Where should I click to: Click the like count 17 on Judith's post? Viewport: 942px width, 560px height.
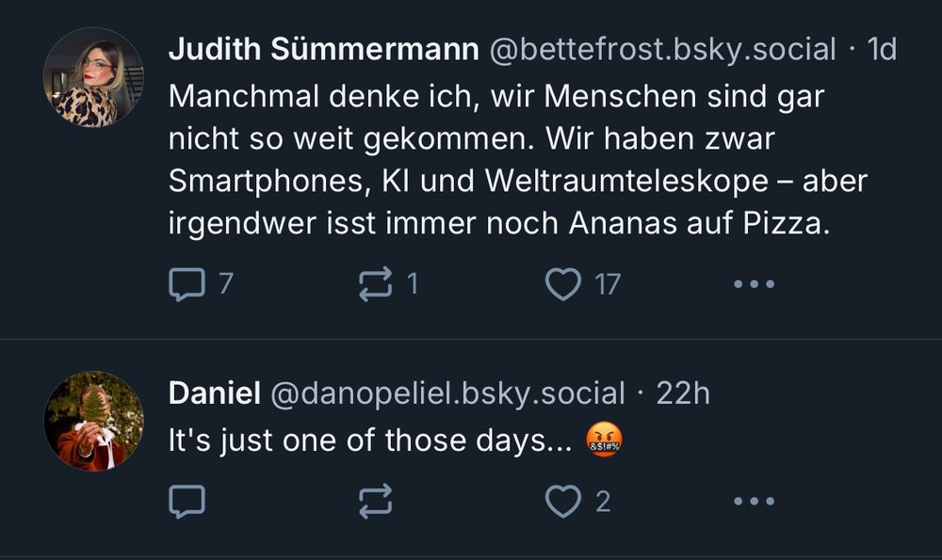608,283
